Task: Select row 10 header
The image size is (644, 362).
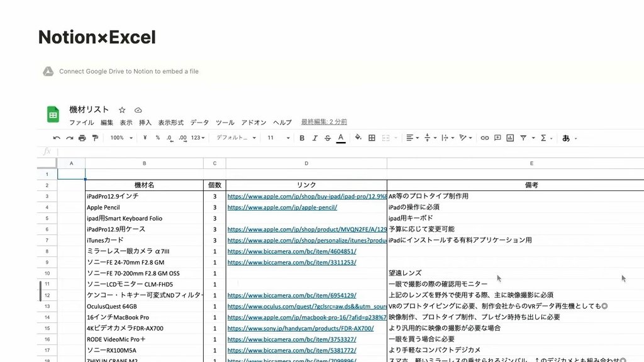Action: pyautogui.click(x=47, y=273)
